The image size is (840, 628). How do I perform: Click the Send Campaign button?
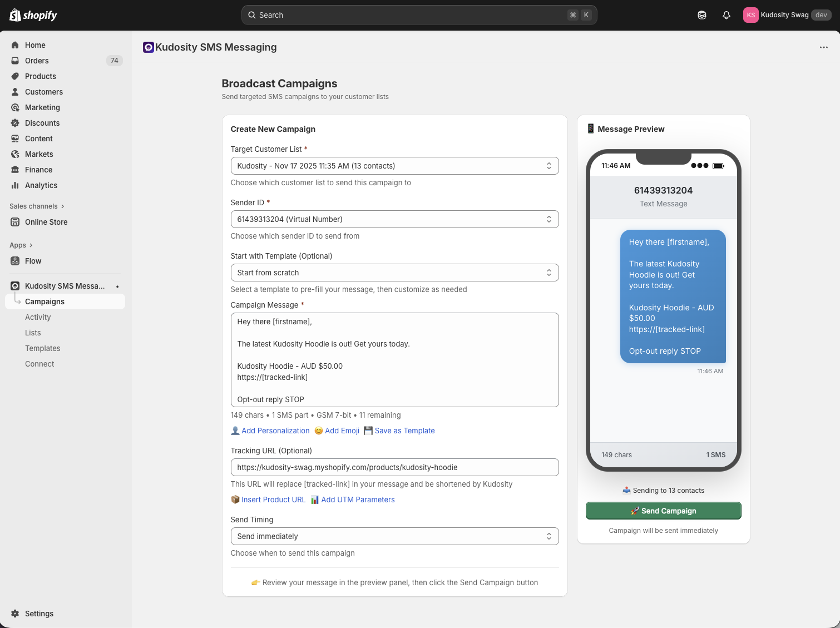663,511
